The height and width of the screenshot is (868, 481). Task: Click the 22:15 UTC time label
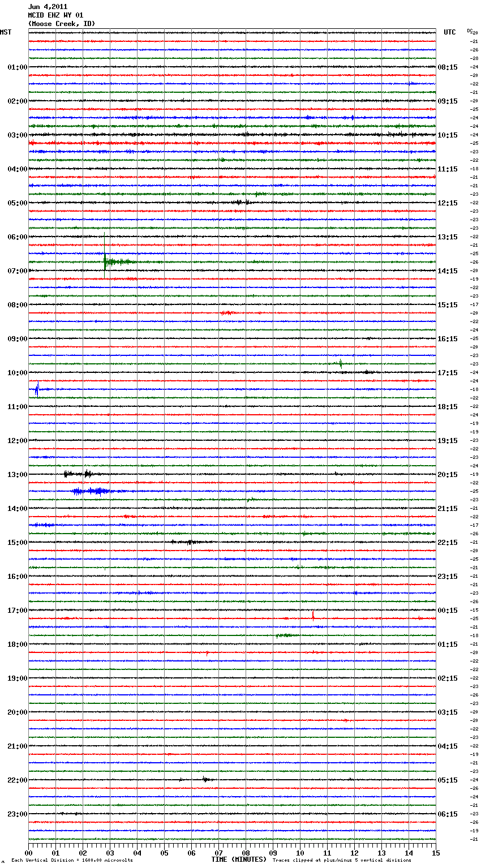tap(448, 543)
